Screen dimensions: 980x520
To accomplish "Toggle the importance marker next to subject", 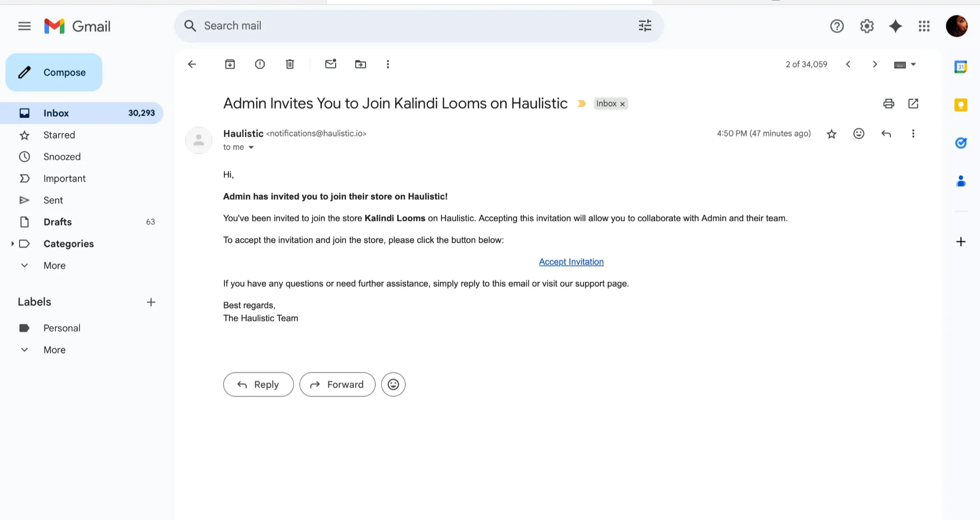I will 582,104.
